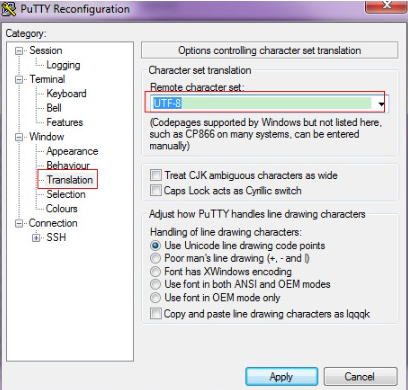The height and width of the screenshot is (390, 408).
Task: Open the Remote character set dropdown arrow
Action: click(381, 104)
